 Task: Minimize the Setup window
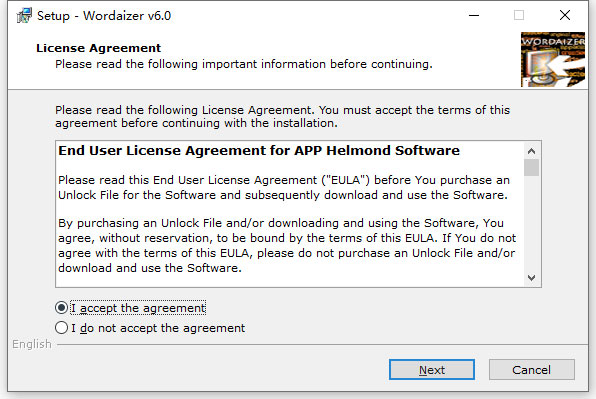coord(474,15)
